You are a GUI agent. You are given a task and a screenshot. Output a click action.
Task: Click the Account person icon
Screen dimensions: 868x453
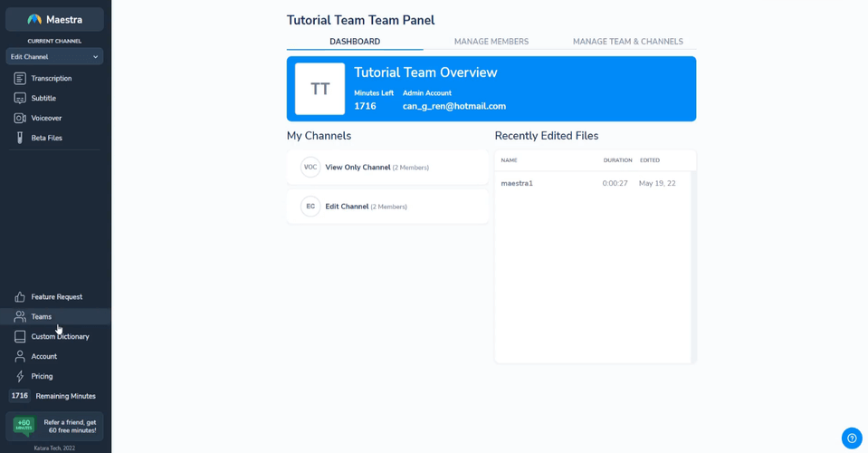point(20,357)
